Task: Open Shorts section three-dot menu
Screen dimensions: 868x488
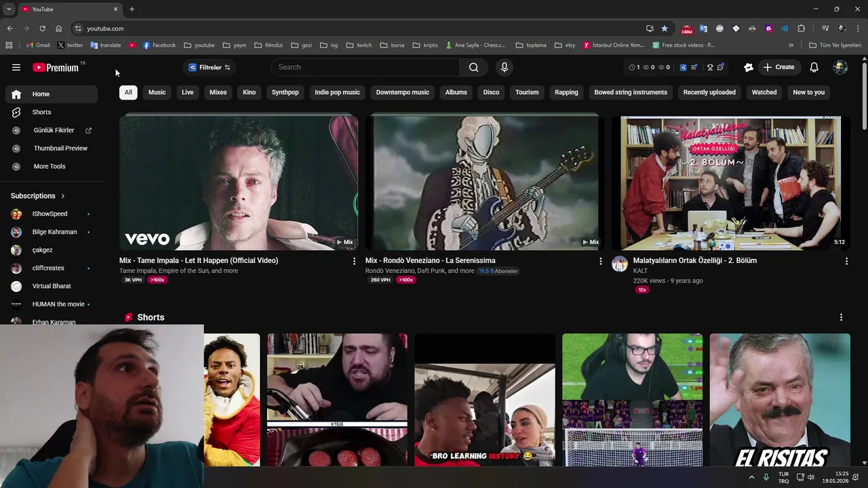Action: pyautogui.click(x=841, y=317)
